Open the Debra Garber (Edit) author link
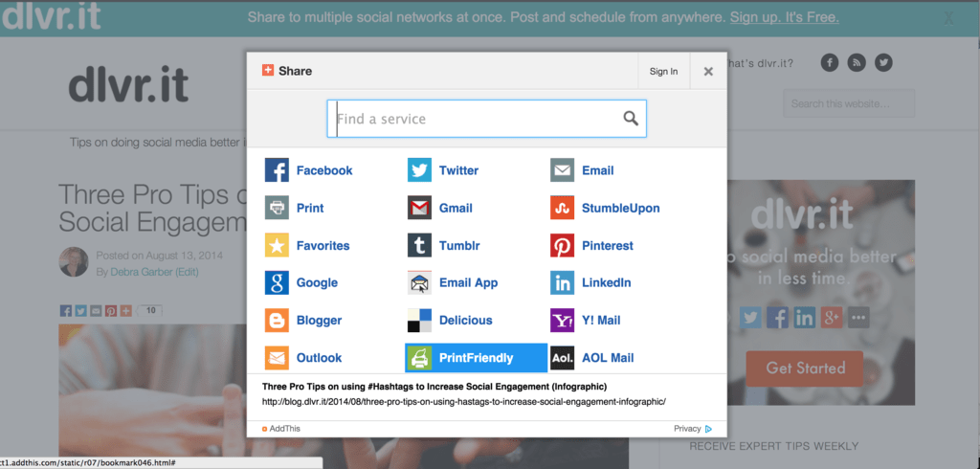Viewport: 980px width, 469px height. [x=154, y=272]
